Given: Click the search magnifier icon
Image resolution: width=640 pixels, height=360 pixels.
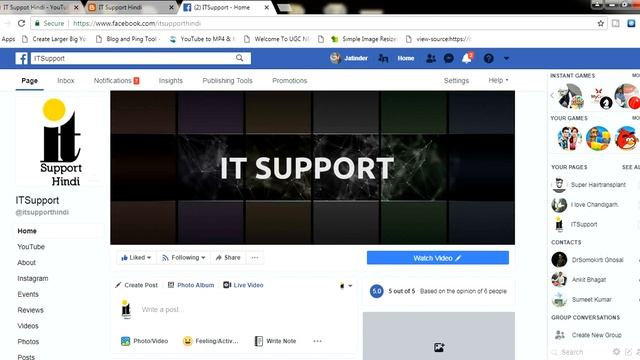Looking at the screenshot, I should coord(240,58).
